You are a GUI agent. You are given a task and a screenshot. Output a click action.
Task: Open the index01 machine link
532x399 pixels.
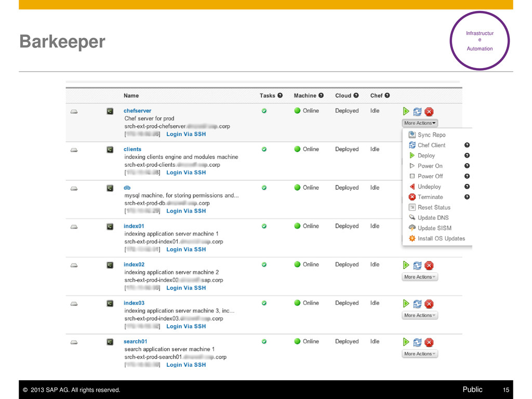(134, 226)
